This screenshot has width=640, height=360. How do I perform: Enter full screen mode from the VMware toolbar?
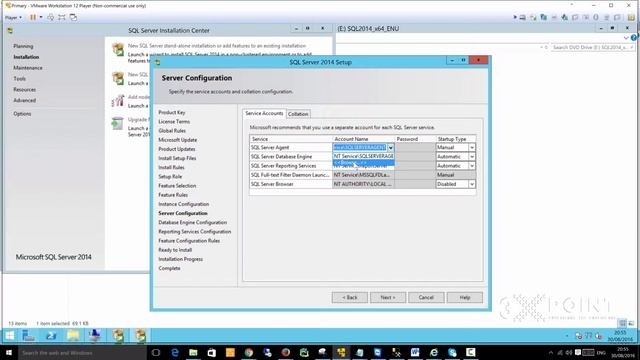coord(62,17)
